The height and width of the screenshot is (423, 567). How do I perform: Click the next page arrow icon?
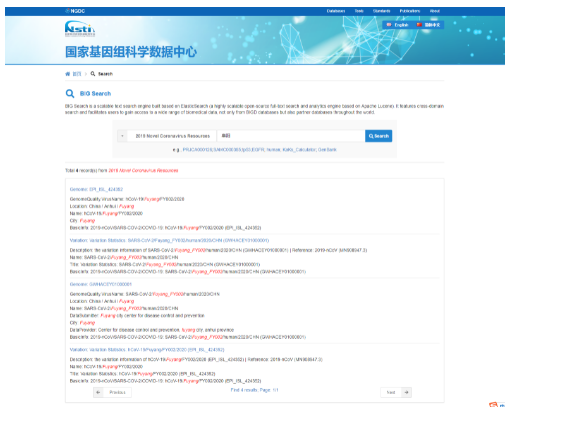(x=406, y=392)
